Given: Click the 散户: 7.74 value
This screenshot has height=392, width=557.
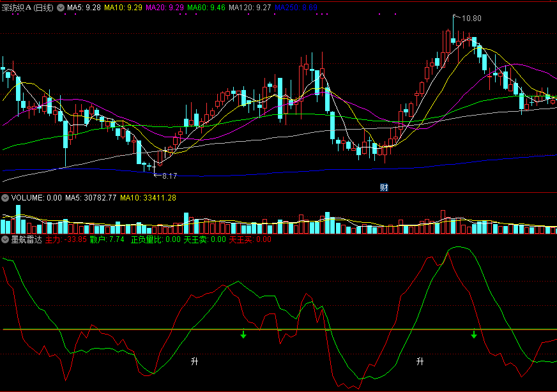Looking at the screenshot, I should [107, 239].
